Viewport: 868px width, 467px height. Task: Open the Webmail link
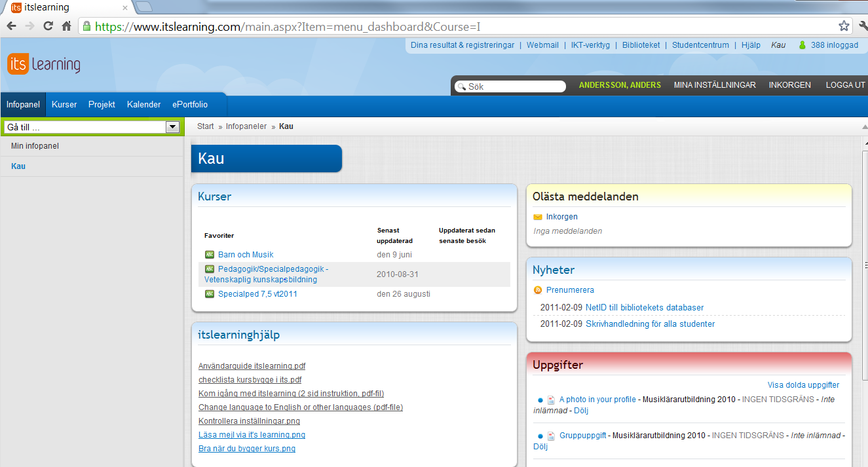pyautogui.click(x=542, y=45)
